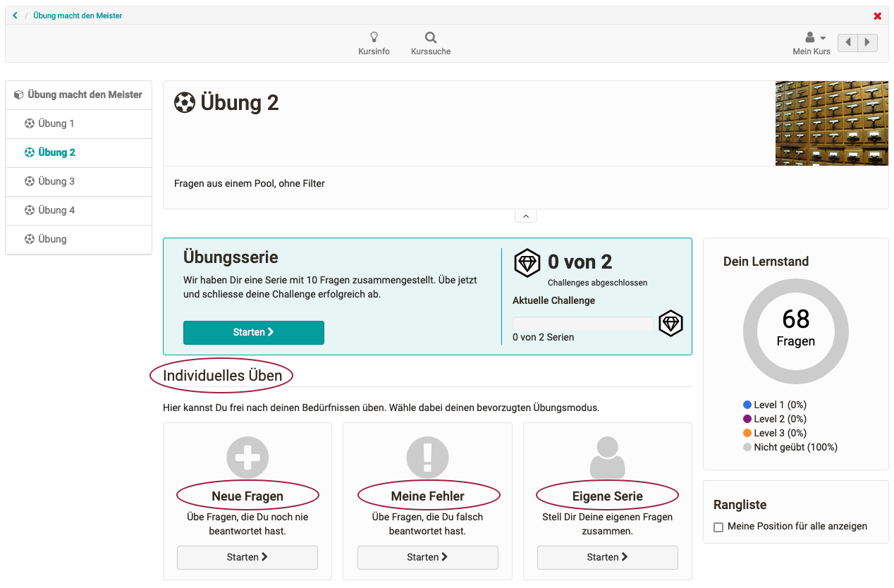Collapse the Übung 2 description panel
This screenshot has width=894, height=588.
tap(526, 216)
